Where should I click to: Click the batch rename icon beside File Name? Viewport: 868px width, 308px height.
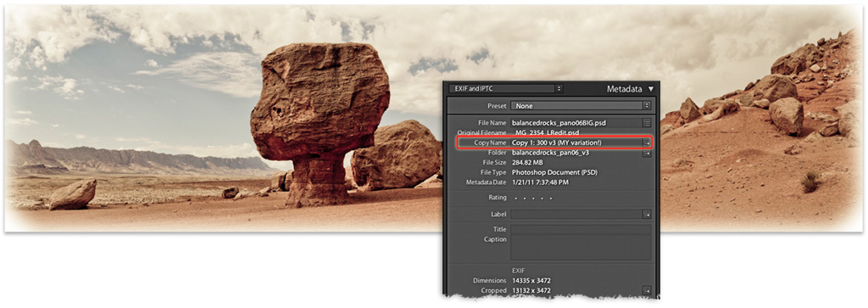tap(647, 123)
